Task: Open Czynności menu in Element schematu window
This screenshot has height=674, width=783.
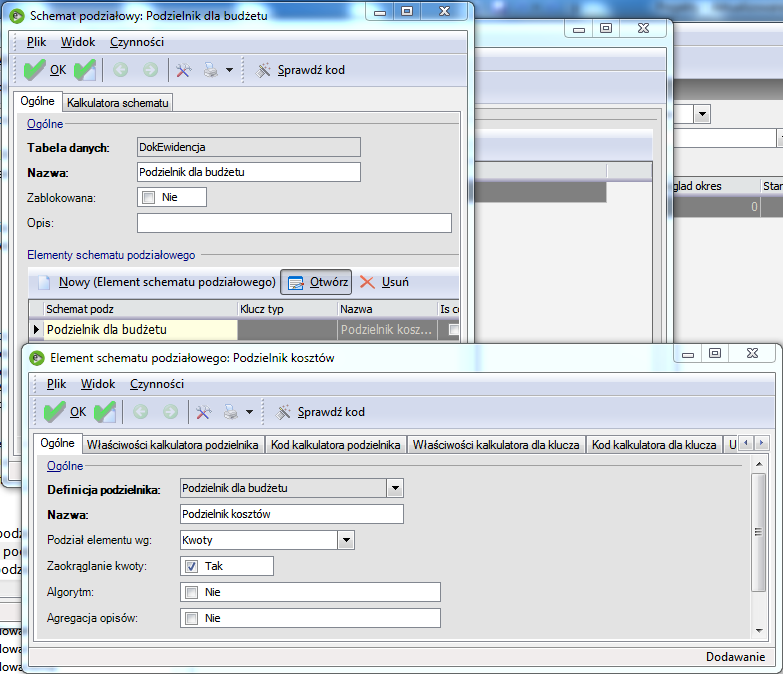Action: [157, 384]
